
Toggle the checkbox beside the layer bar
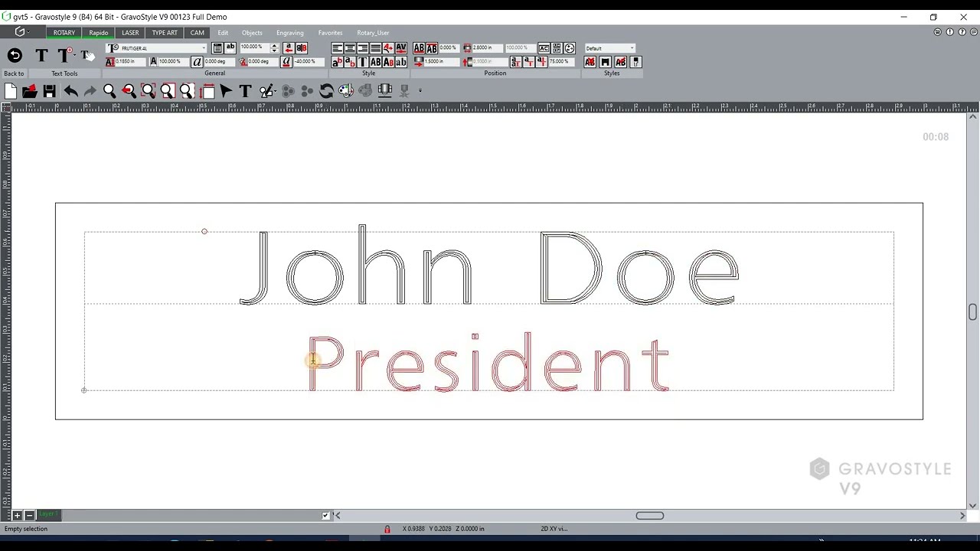326,516
